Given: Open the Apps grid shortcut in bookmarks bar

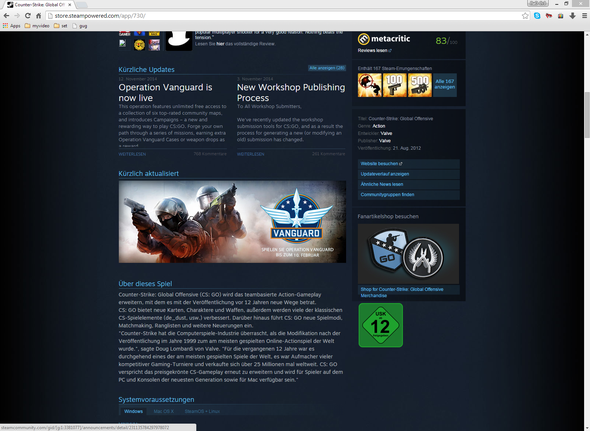Looking at the screenshot, I should [12, 26].
